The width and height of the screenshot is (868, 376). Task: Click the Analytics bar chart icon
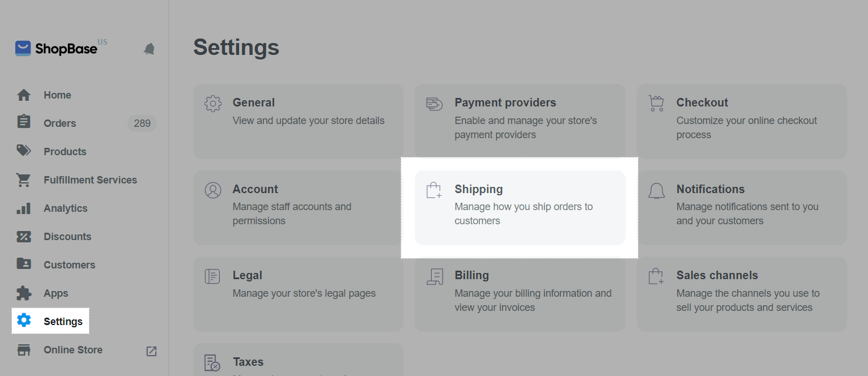pyautogui.click(x=24, y=208)
